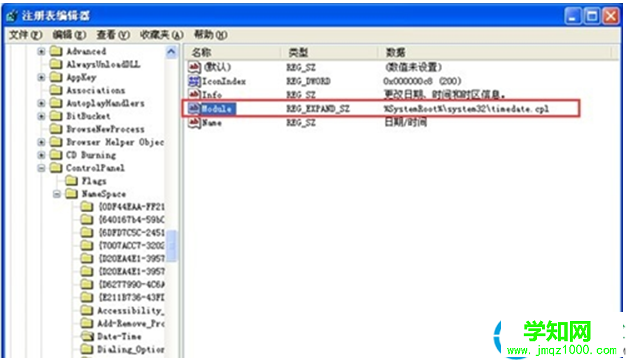Expand the Advanced key node
The height and width of the screenshot is (362, 628).
pos(41,51)
